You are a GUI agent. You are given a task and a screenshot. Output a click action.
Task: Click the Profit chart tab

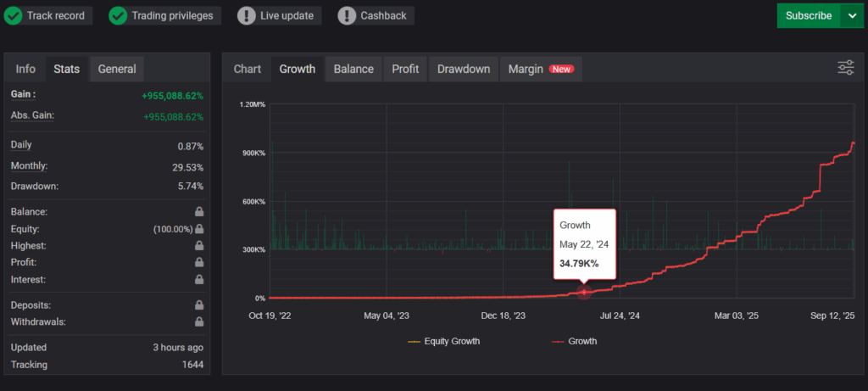click(405, 69)
